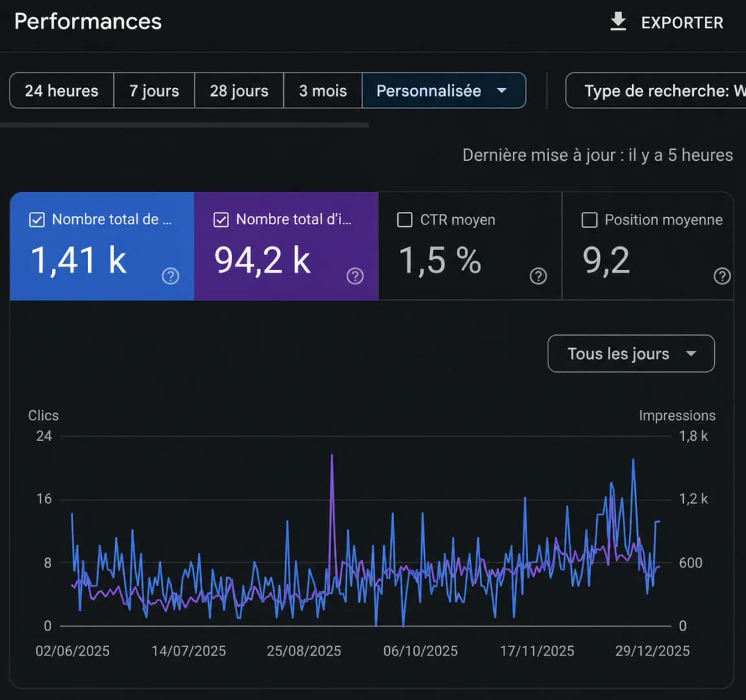
Task: Click the horizontal scrollbar under filters
Action: [184, 125]
